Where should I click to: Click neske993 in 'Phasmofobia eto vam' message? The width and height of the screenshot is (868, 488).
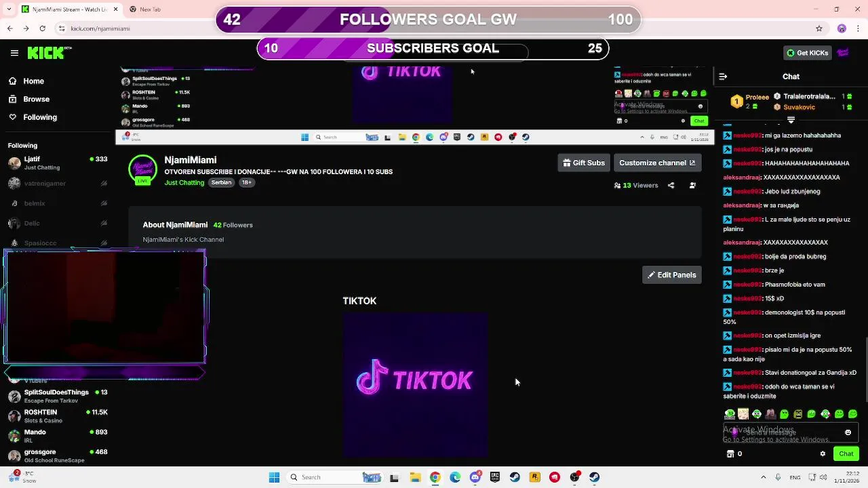(x=747, y=285)
